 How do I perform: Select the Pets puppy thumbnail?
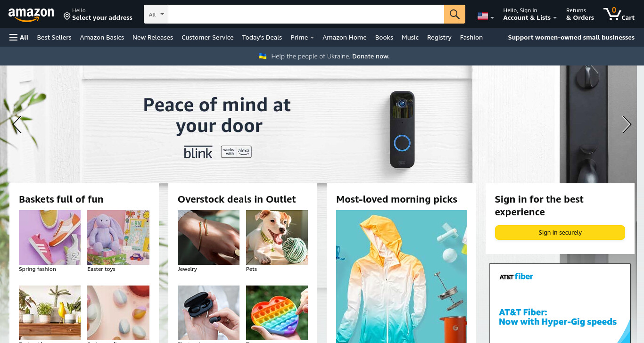click(277, 237)
